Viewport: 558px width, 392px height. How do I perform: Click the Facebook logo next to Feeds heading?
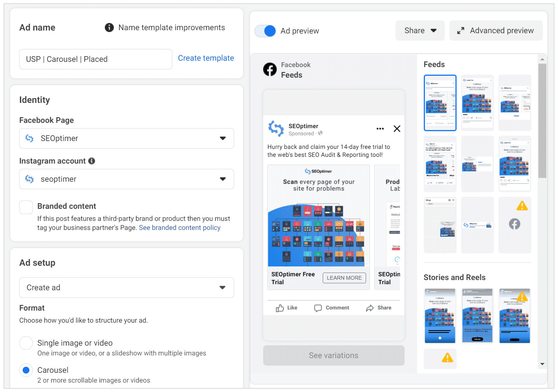[x=270, y=69]
